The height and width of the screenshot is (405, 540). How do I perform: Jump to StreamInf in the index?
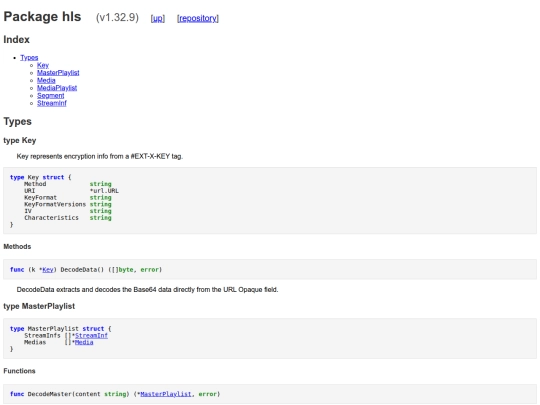52,103
